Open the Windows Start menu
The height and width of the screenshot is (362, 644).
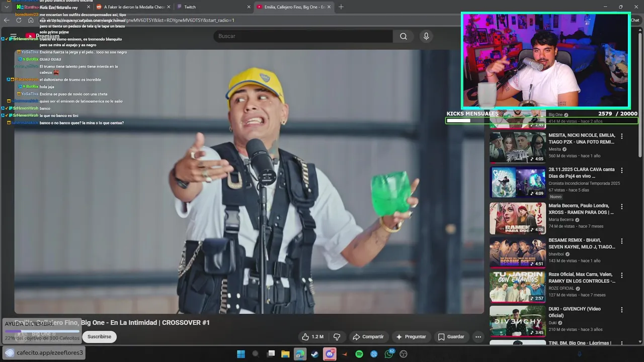241,354
